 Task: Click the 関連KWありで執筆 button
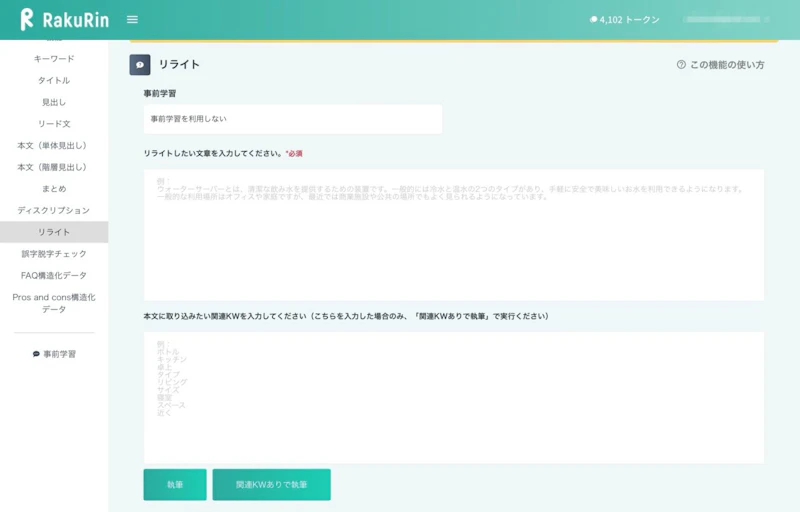coord(271,484)
